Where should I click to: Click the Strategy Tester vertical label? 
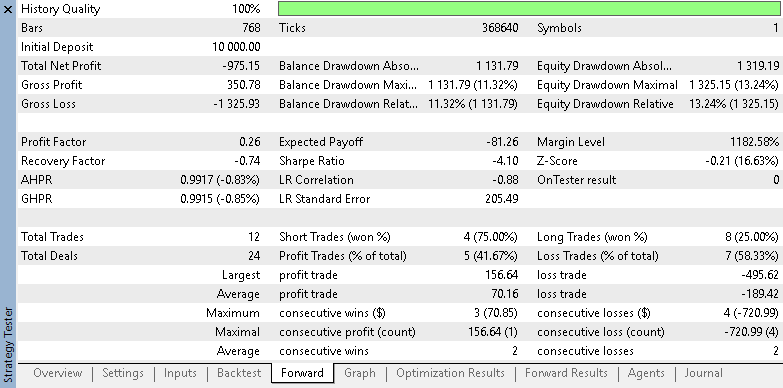8,345
